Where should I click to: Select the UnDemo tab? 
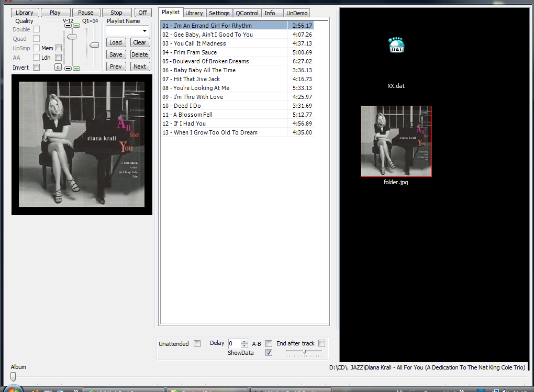click(x=297, y=13)
